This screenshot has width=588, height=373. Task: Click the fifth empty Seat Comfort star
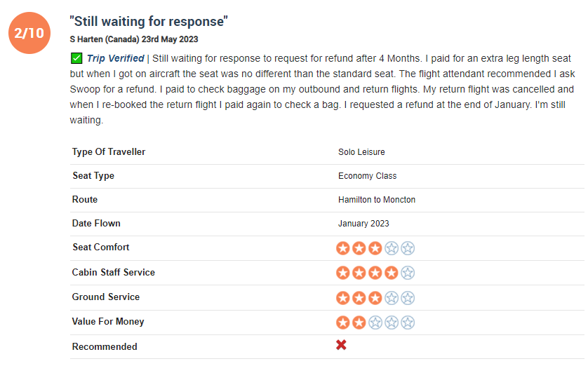tap(408, 248)
